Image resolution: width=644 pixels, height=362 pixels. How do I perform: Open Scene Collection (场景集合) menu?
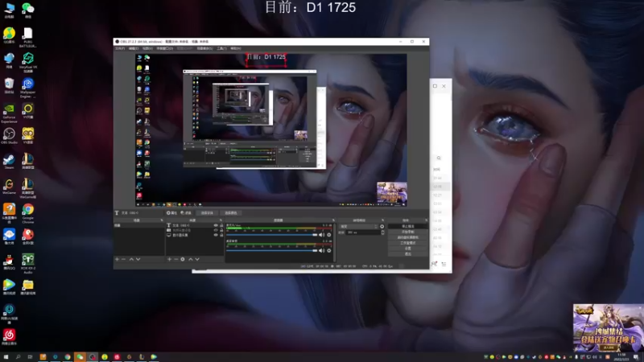pyautogui.click(x=204, y=48)
